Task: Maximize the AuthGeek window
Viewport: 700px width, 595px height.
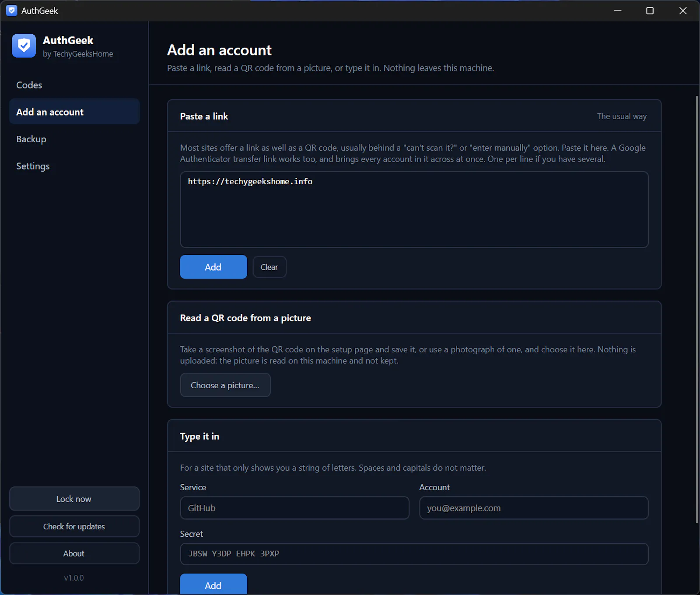Action: tap(650, 11)
